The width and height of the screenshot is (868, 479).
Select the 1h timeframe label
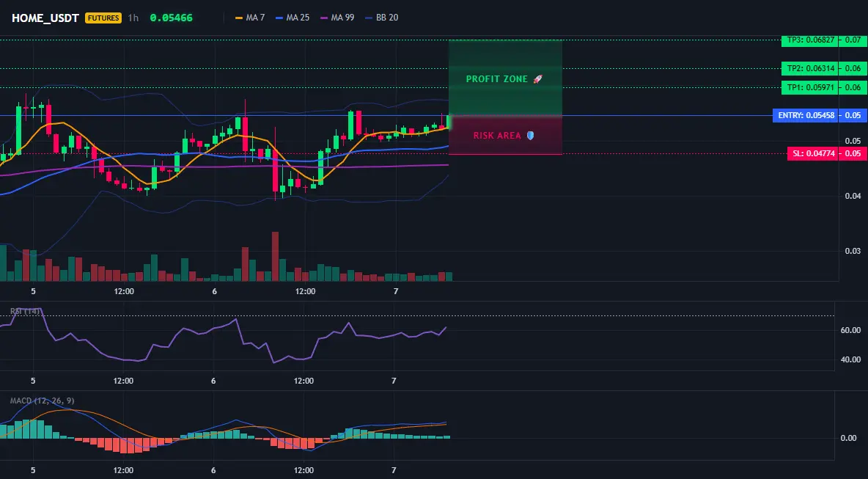coord(133,18)
